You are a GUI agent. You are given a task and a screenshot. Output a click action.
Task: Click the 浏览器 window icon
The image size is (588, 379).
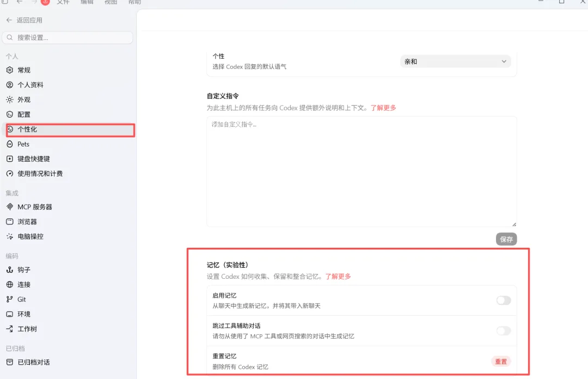point(10,222)
